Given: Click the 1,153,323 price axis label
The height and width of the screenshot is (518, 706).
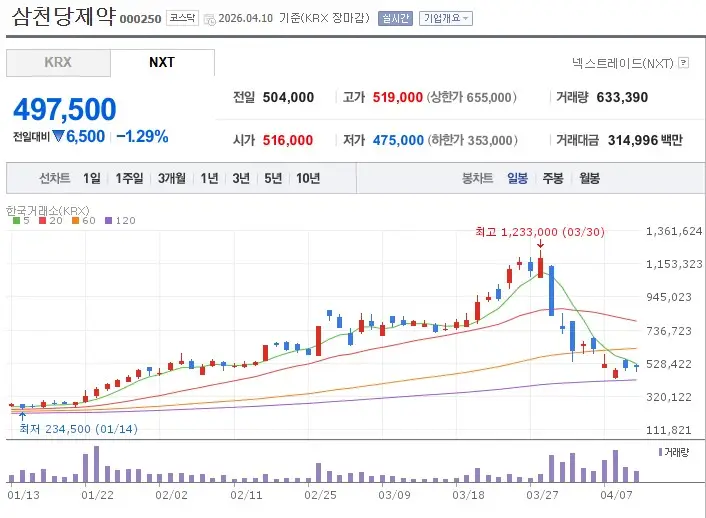Looking at the screenshot, I should point(674,264).
